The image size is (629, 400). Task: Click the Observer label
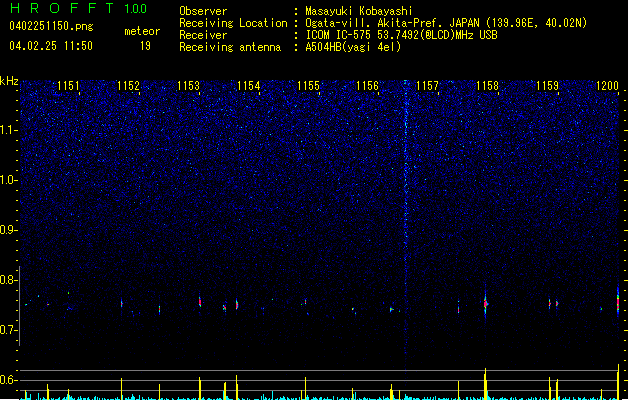tap(203, 11)
